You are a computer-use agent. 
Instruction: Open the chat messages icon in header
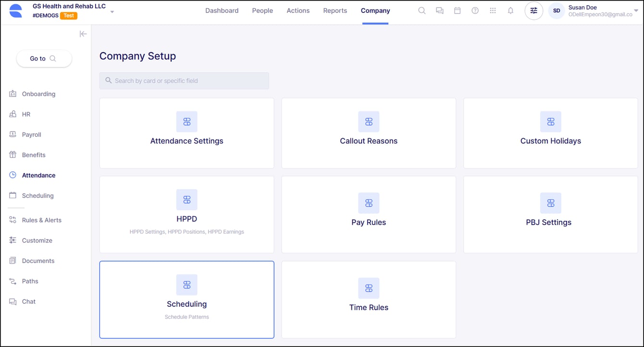click(439, 11)
